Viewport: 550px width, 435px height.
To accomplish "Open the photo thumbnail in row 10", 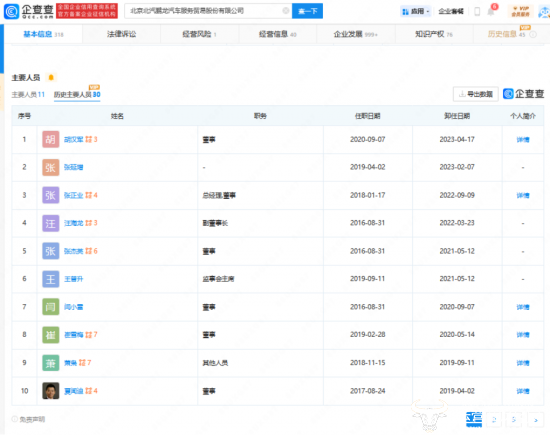I will pyautogui.click(x=51, y=391).
